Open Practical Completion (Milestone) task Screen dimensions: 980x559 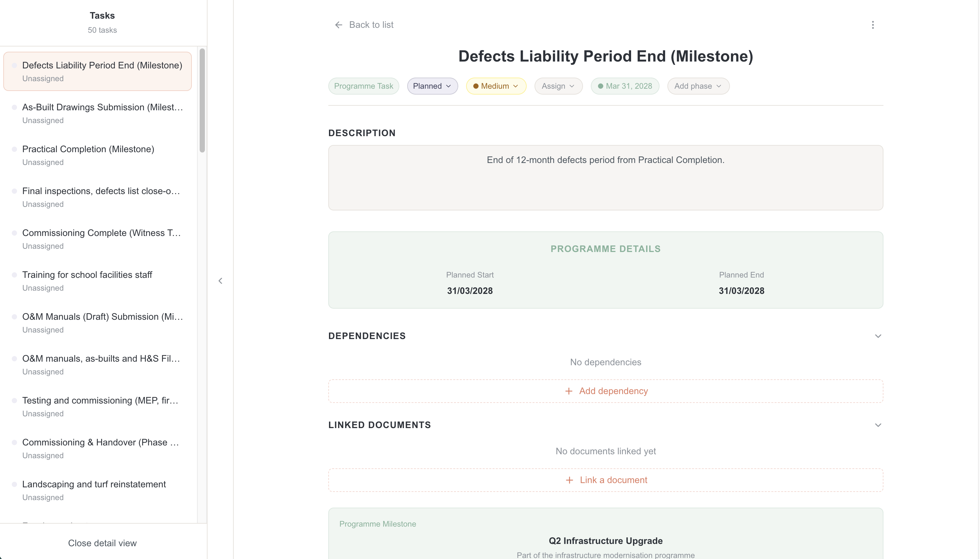(98, 155)
